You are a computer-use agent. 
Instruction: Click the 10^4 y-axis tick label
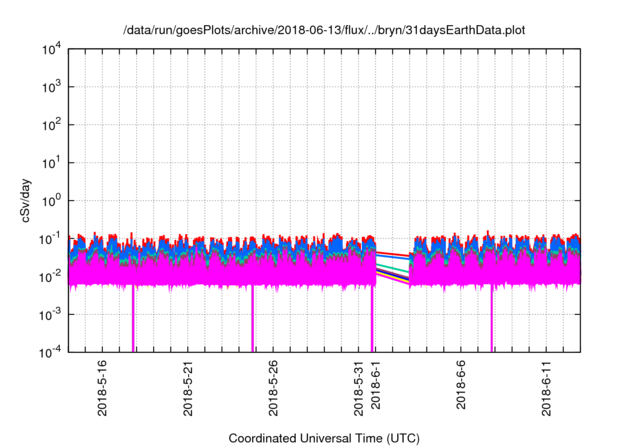(51, 50)
